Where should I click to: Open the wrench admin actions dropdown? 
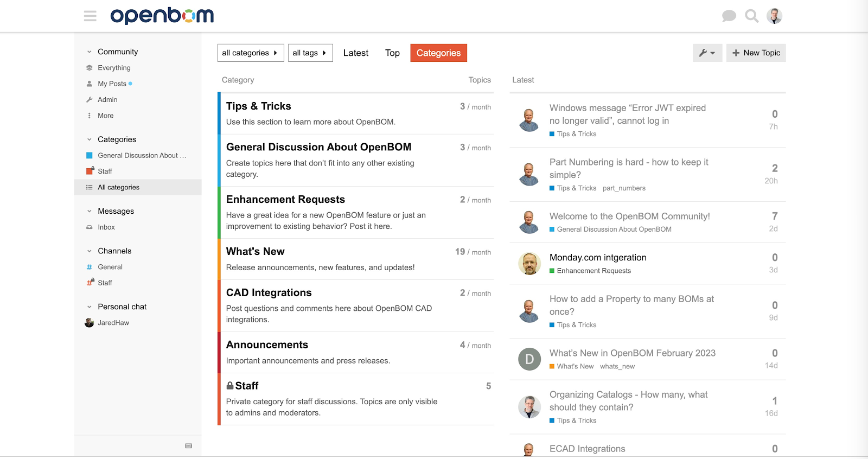[x=707, y=53]
